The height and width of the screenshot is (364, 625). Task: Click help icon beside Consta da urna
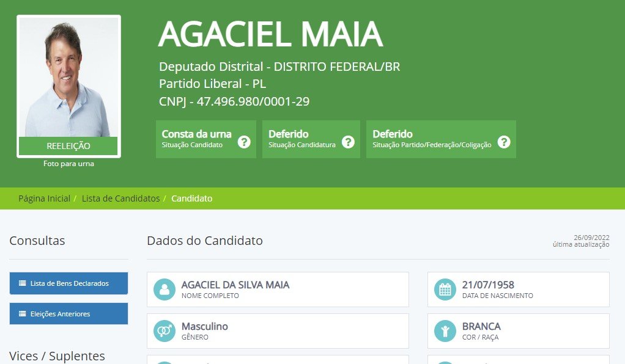click(x=244, y=142)
